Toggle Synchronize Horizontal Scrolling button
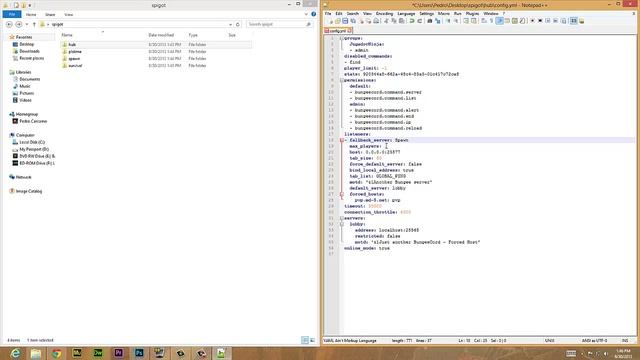 [x=474, y=21]
